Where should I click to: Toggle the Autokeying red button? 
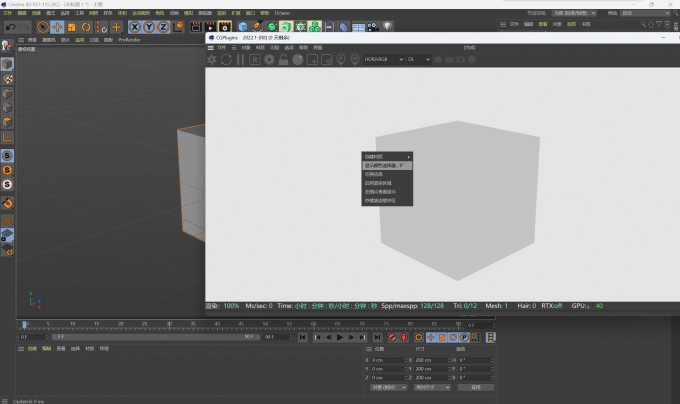tap(404, 337)
